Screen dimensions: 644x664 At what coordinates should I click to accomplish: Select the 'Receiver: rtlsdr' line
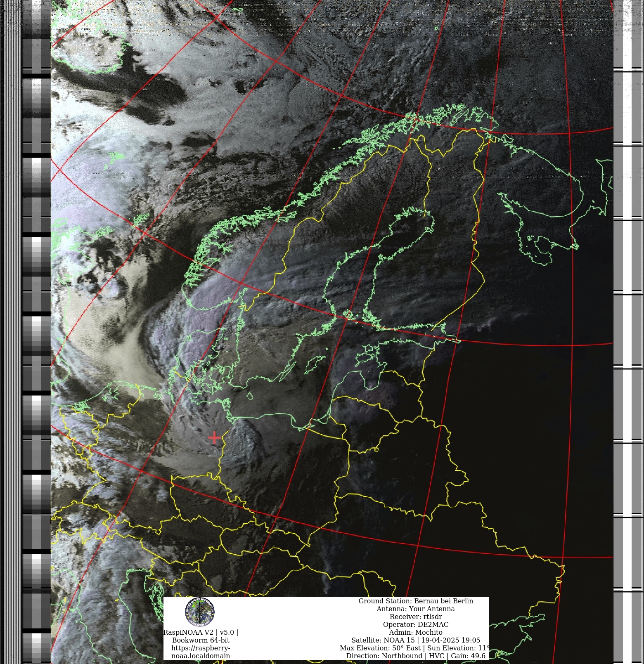tap(416, 617)
